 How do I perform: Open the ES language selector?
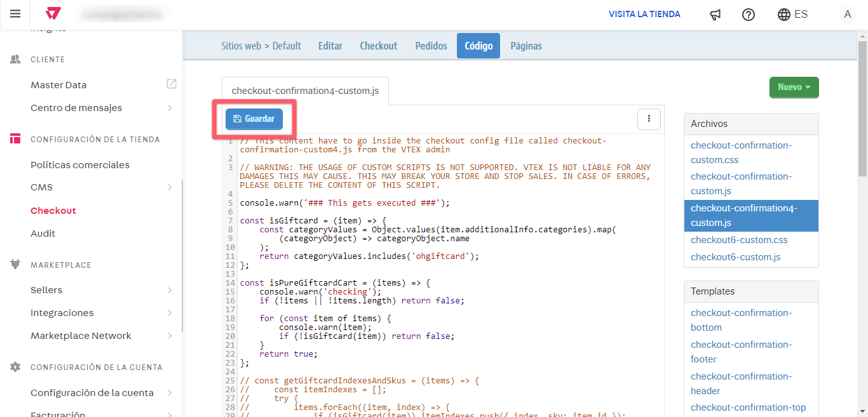coord(793,15)
